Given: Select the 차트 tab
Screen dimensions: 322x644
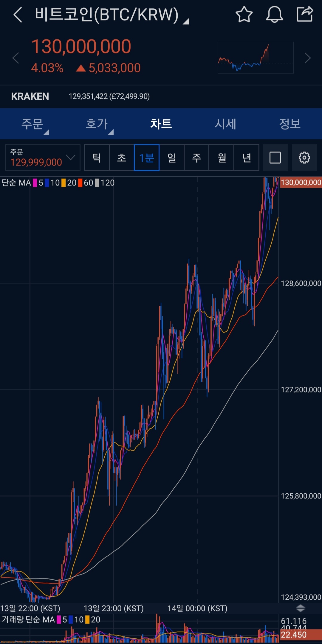Looking at the screenshot, I should coord(161,124).
